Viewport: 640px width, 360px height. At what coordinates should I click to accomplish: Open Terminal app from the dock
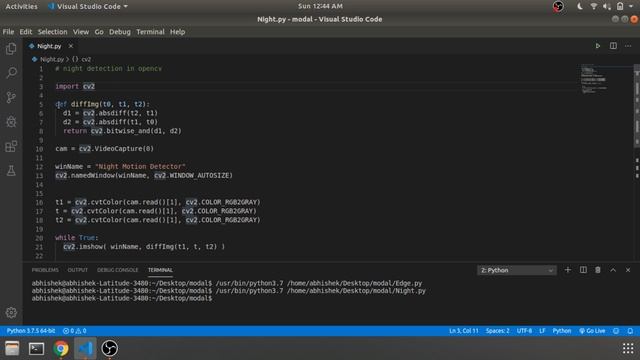[x=36, y=348]
